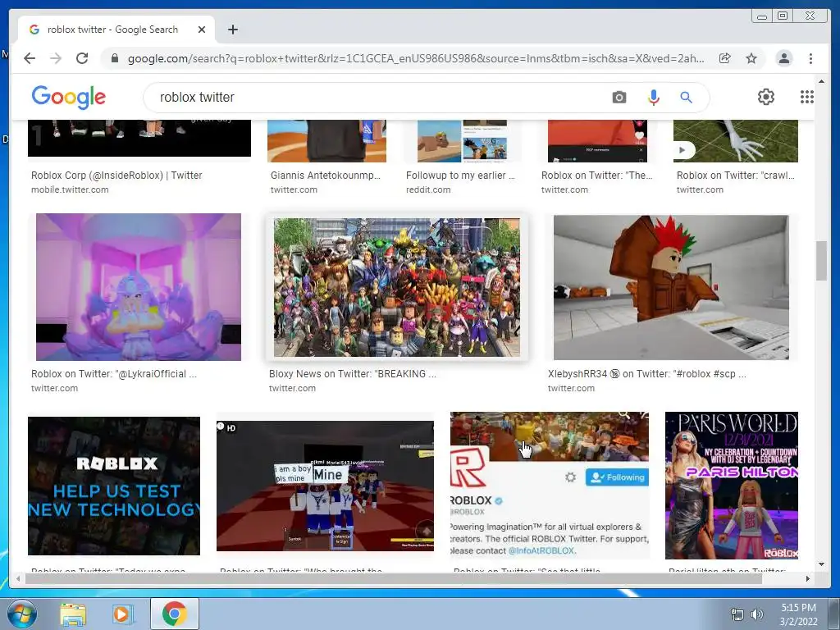This screenshot has height=630, width=840.
Task: Open the Chrome three-dot menu
Action: click(x=810, y=58)
